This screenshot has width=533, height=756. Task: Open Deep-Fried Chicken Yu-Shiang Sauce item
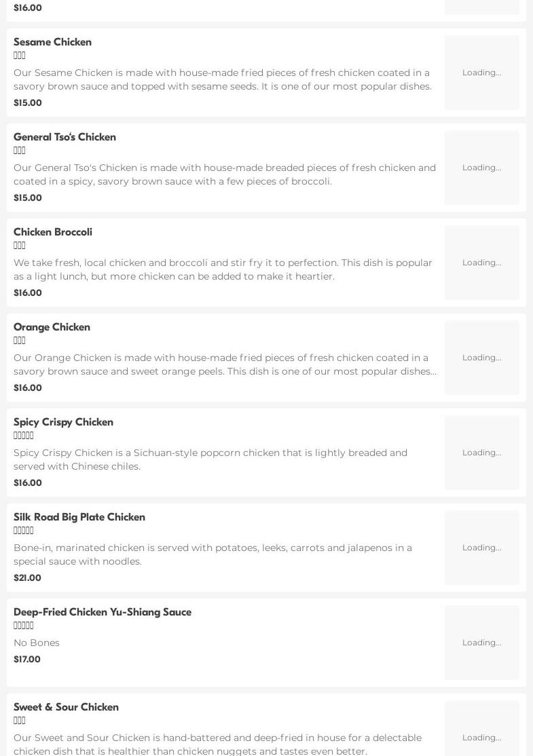click(x=103, y=612)
